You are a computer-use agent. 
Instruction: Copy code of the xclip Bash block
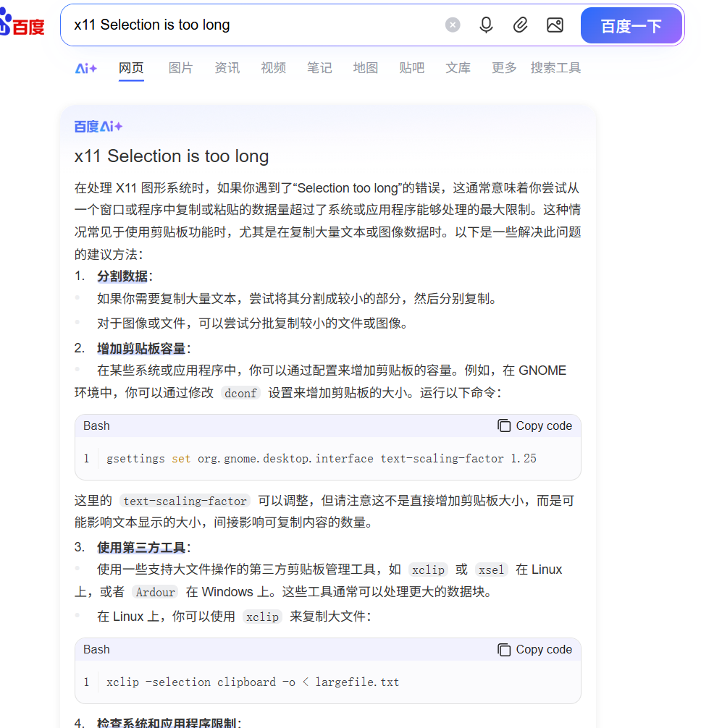click(534, 650)
